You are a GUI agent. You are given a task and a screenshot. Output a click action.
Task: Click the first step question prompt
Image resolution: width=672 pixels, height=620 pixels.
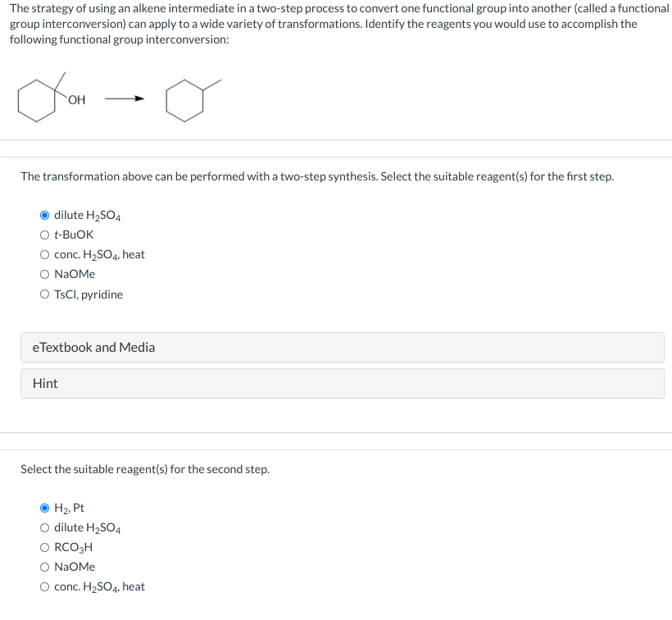[x=316, y=177]
